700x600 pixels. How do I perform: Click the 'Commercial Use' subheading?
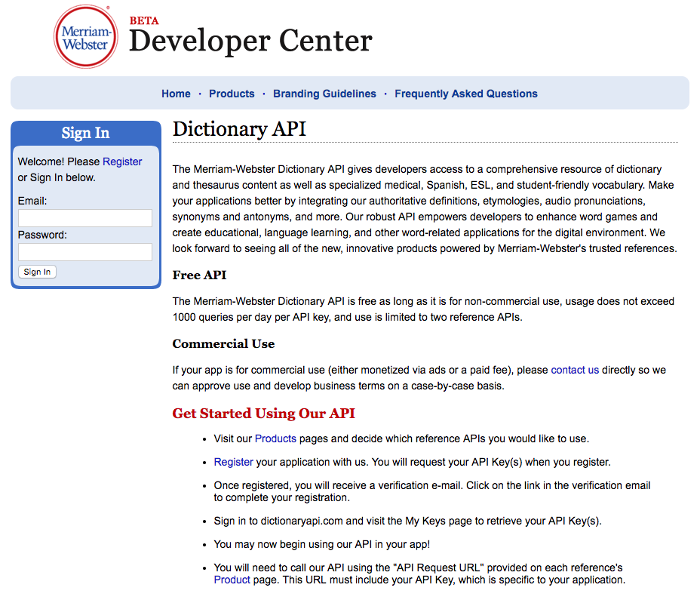click(224, 344)
